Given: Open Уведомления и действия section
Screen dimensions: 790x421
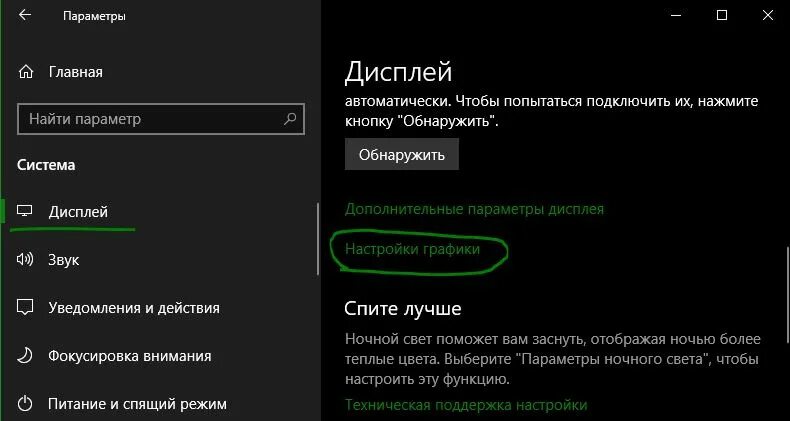Looking at the screenshot, I should click(134, 308).
